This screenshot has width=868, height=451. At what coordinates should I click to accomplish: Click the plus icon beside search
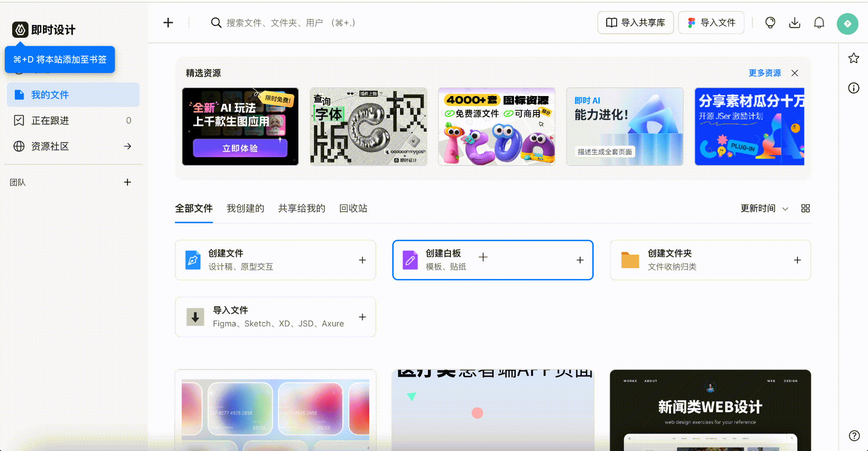point(168,23)
